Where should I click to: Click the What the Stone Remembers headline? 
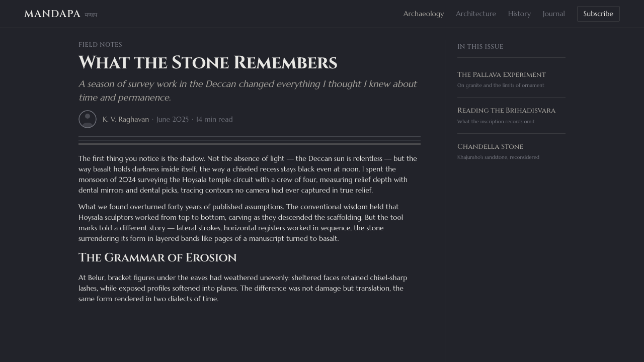[208, 63]
